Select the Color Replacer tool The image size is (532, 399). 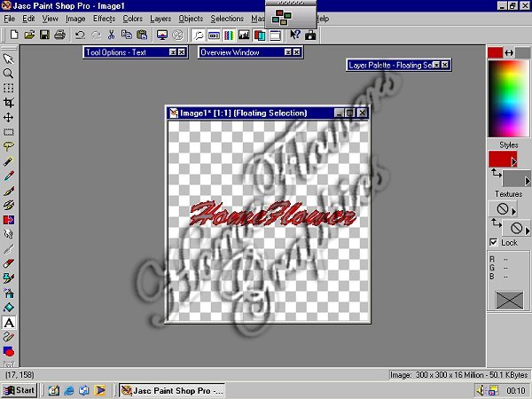pyautogui.click(x=9, y=220)
